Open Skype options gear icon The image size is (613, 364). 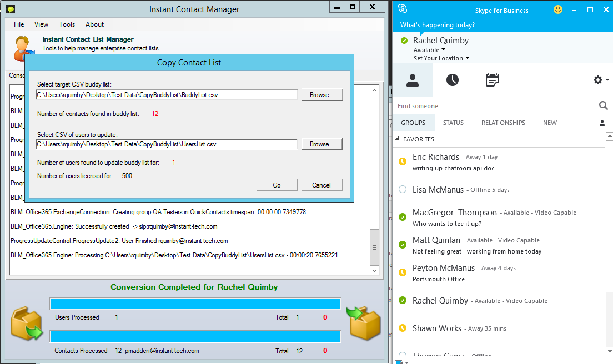coord(598,80)
